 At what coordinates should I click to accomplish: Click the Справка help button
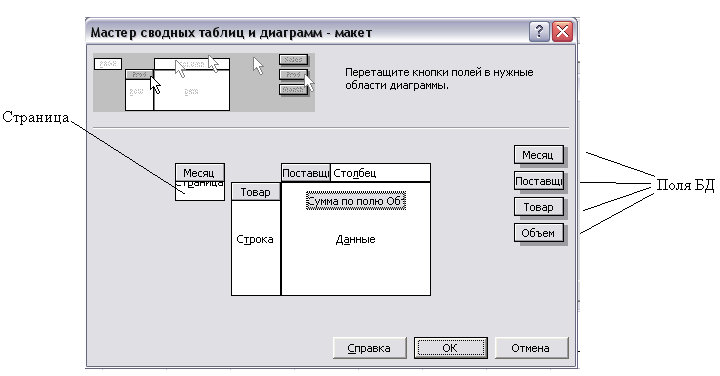point(369,348)
